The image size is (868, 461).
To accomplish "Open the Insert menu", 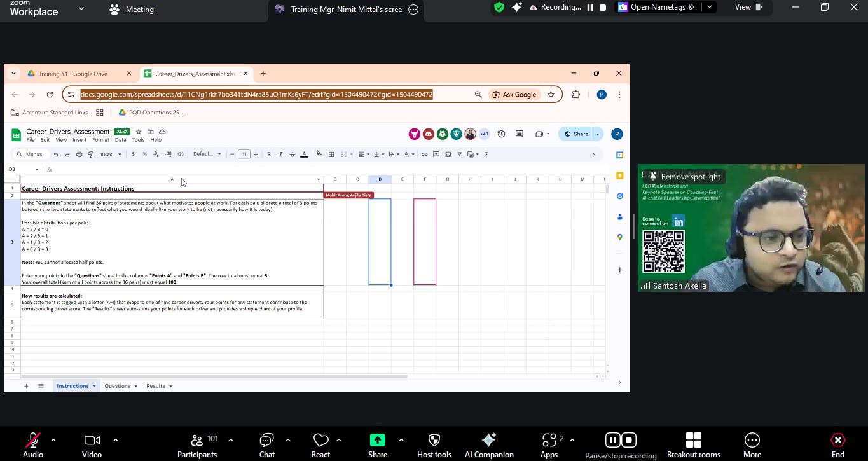I will (79, 140).
